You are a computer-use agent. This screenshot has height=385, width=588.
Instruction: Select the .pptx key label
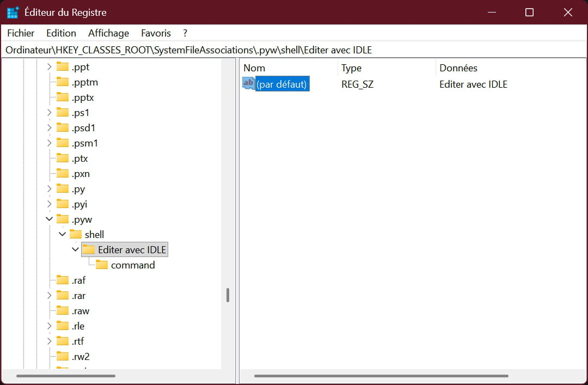[83, 97]
